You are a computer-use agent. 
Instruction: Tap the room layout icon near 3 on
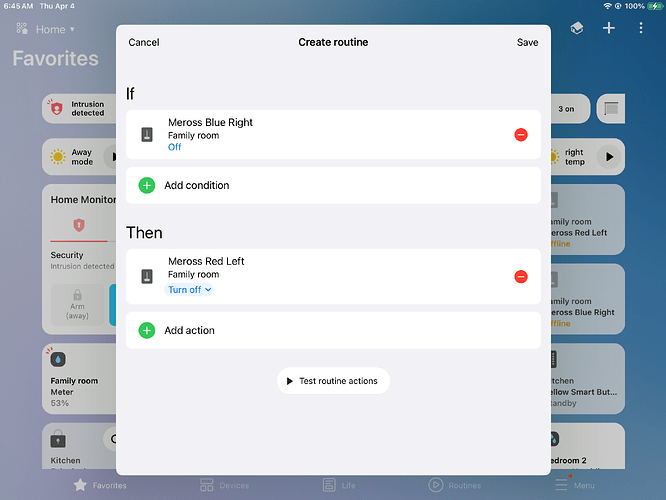click(x=611, y=109)
